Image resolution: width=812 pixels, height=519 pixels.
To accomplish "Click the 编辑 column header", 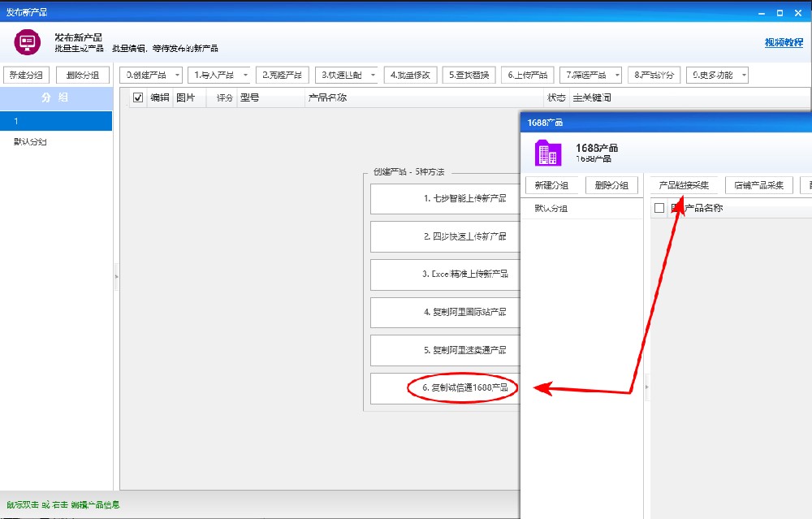I will (x=160, y=97).
